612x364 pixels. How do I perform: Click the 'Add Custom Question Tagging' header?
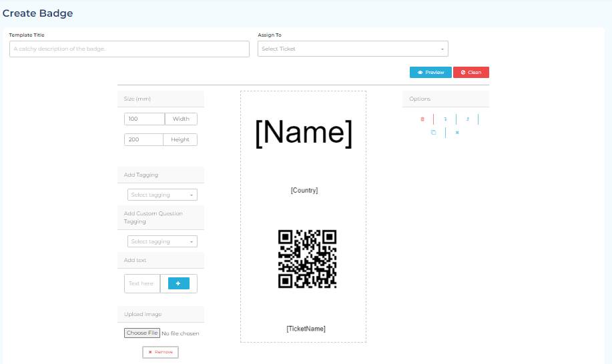click(x=161, y=217)
